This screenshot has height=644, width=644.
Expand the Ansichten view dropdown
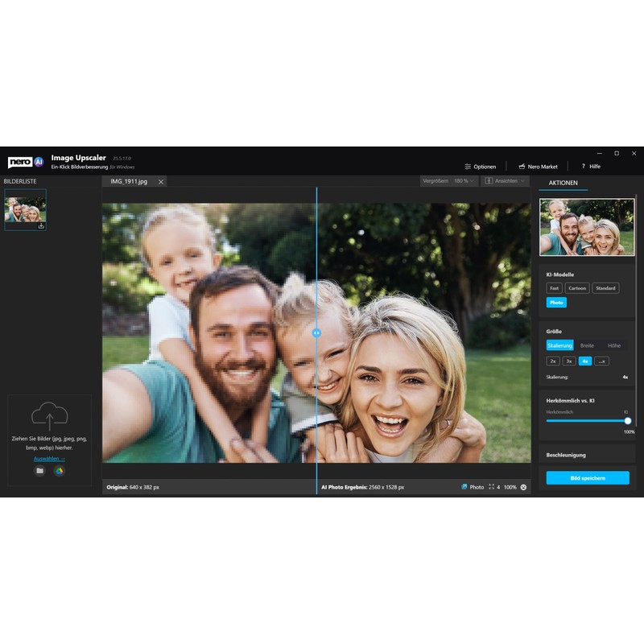point(506,181)
